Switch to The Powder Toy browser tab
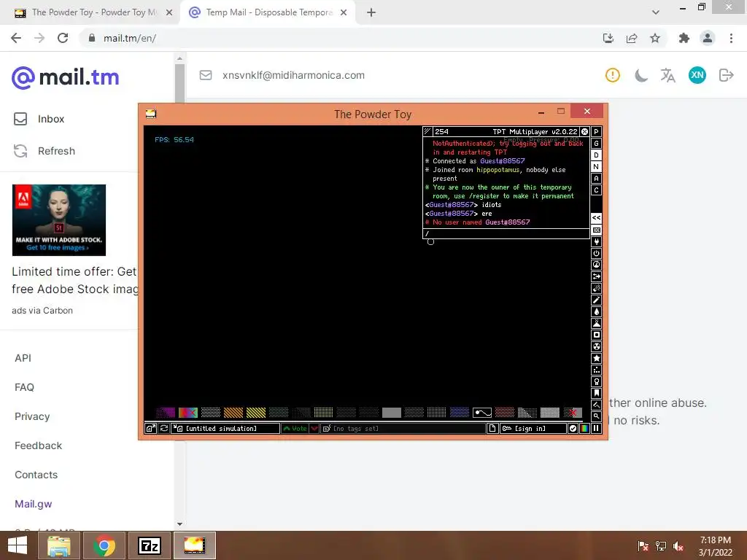747x560 pixels. coord(94,12)
